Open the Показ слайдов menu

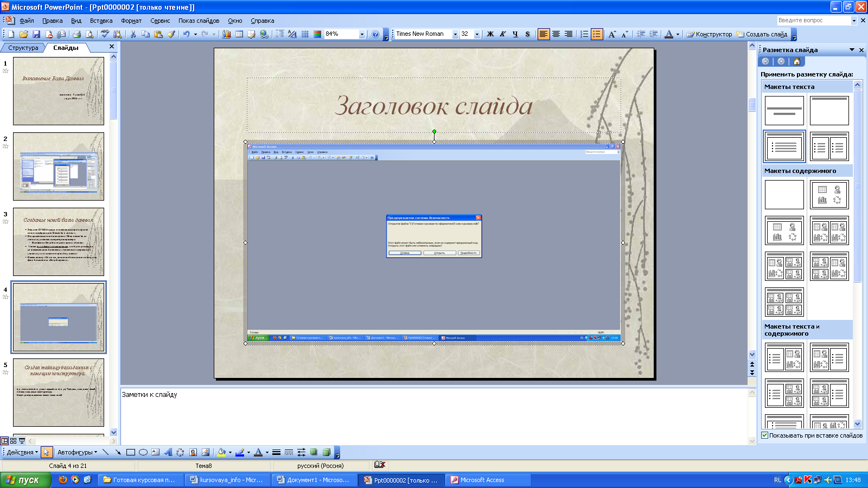pos(199,21)
